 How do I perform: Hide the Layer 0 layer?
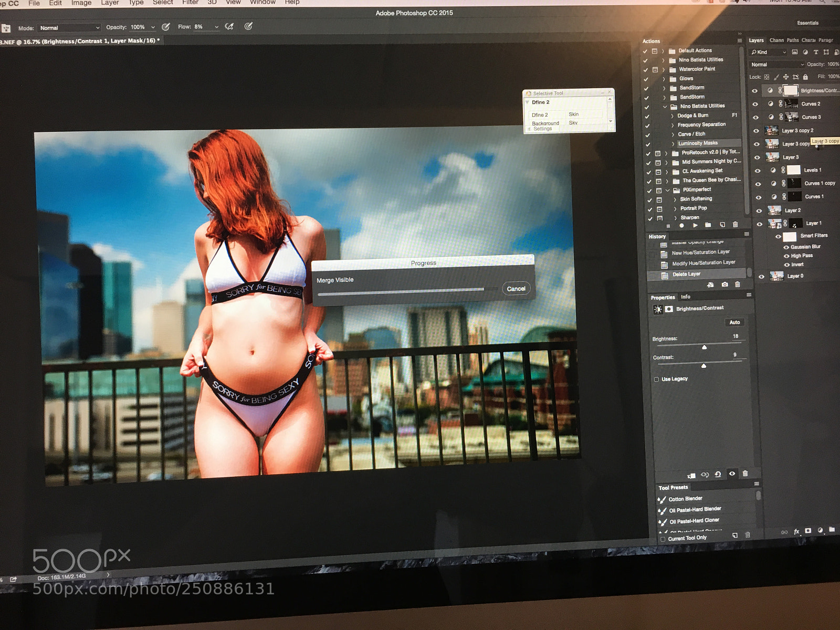(x=761, y=277)
